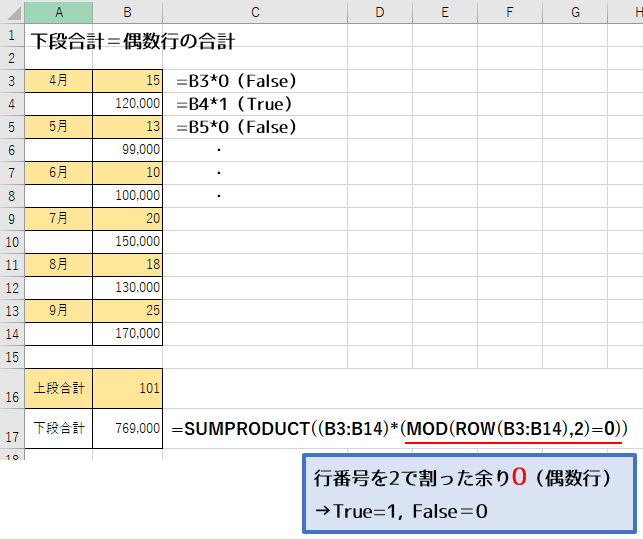Select row 1 header
643x539 pixels.
tap(12, 35)
